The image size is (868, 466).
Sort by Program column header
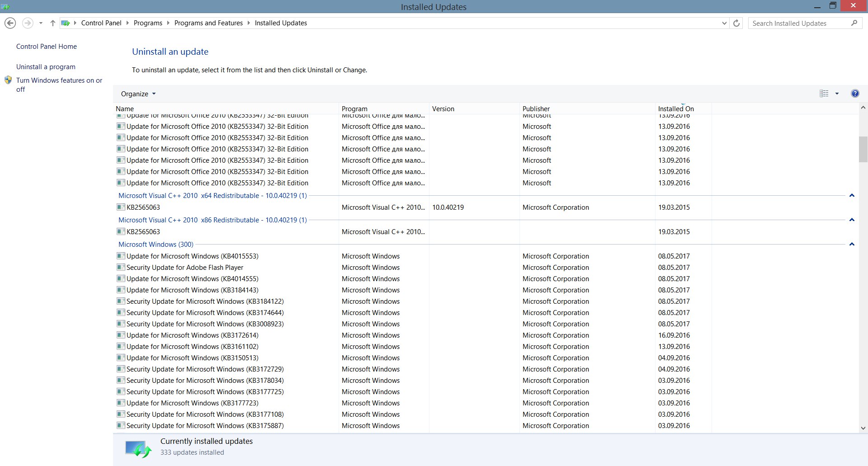(x=384, y=108)
